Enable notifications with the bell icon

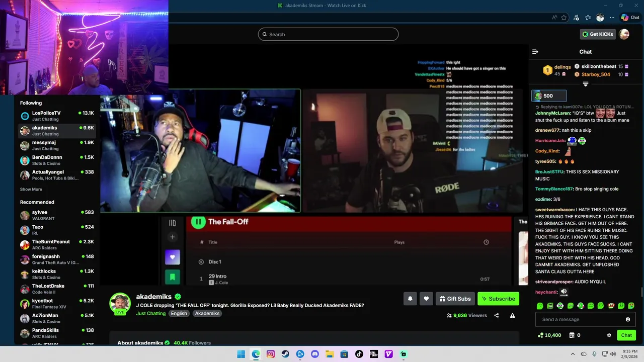(410, 299)
